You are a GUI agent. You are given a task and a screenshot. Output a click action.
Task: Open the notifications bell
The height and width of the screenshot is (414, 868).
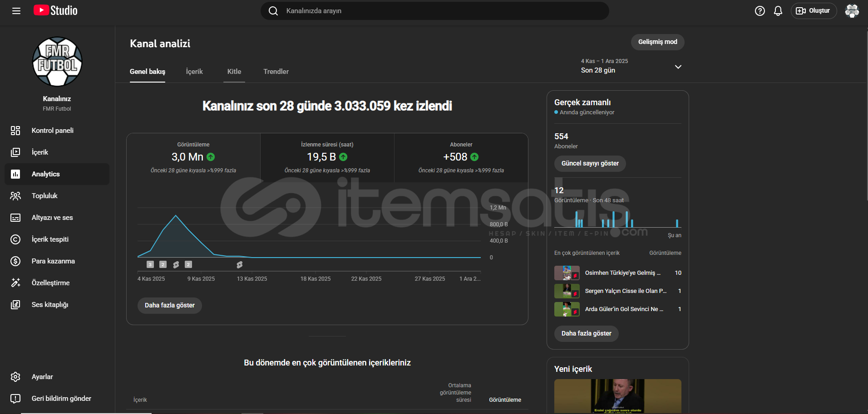(x=778, y=11)
